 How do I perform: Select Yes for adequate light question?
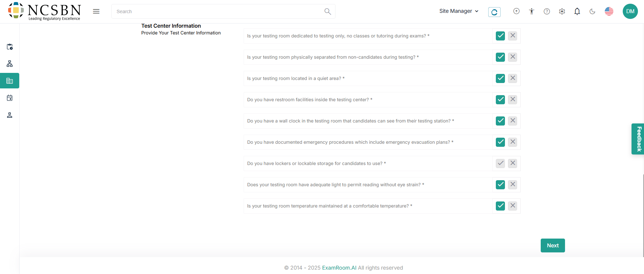[x=500, y=185]
